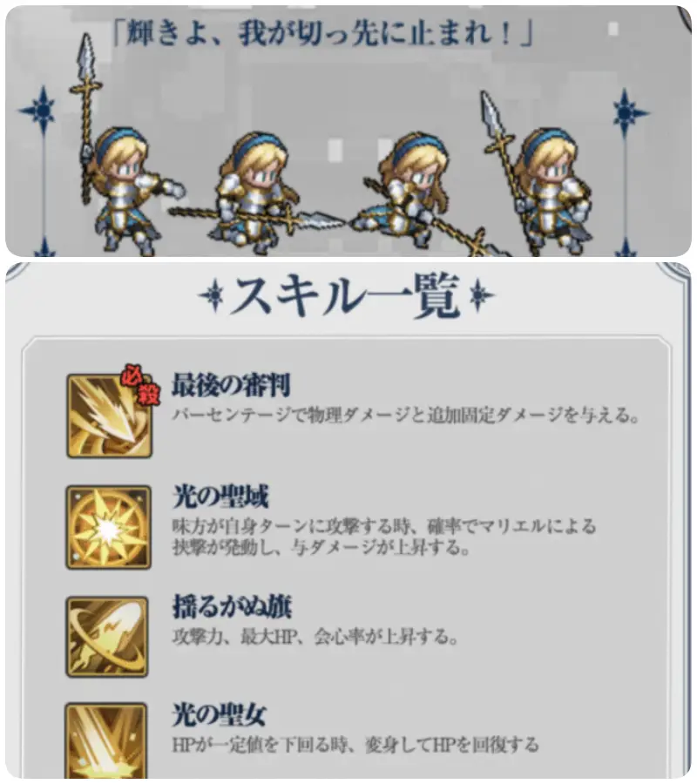
Task: Click the star ornament left of スキル一覧
Action: [x=215, y=296]
